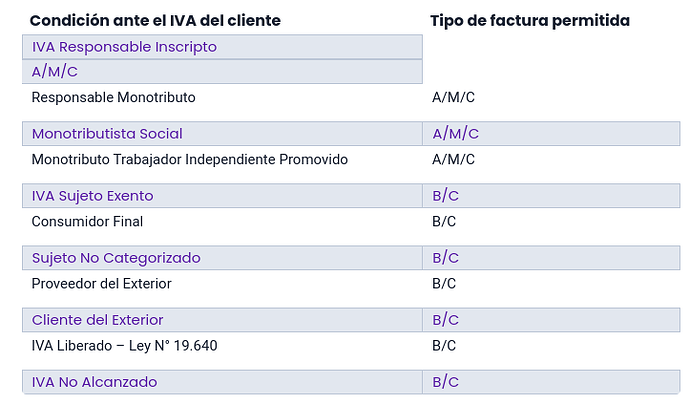
Task: Select the "IVA No Alcanzado" cell
Action: [x=94, y=382]
